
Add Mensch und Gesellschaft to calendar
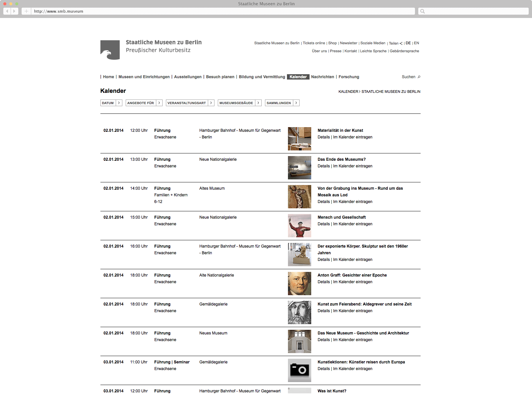coord(353,224)
